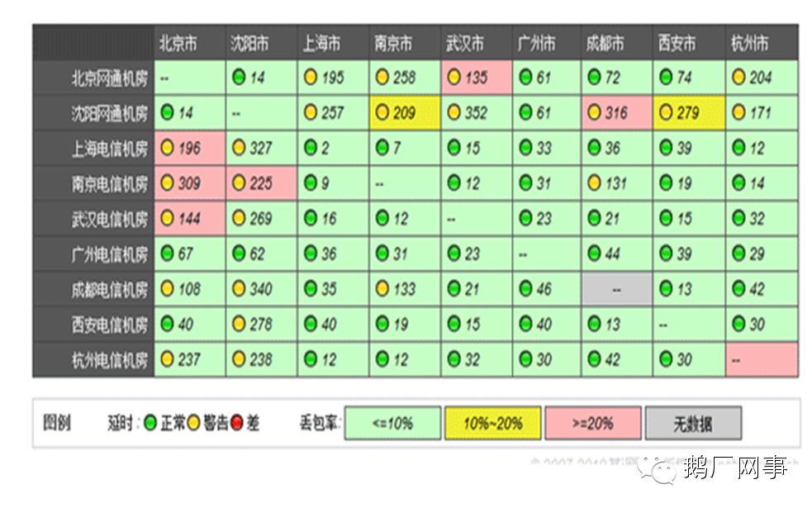Click the 武汉市 column header
The height and width of the screenshot is (508, 812).
click(477, 42)
